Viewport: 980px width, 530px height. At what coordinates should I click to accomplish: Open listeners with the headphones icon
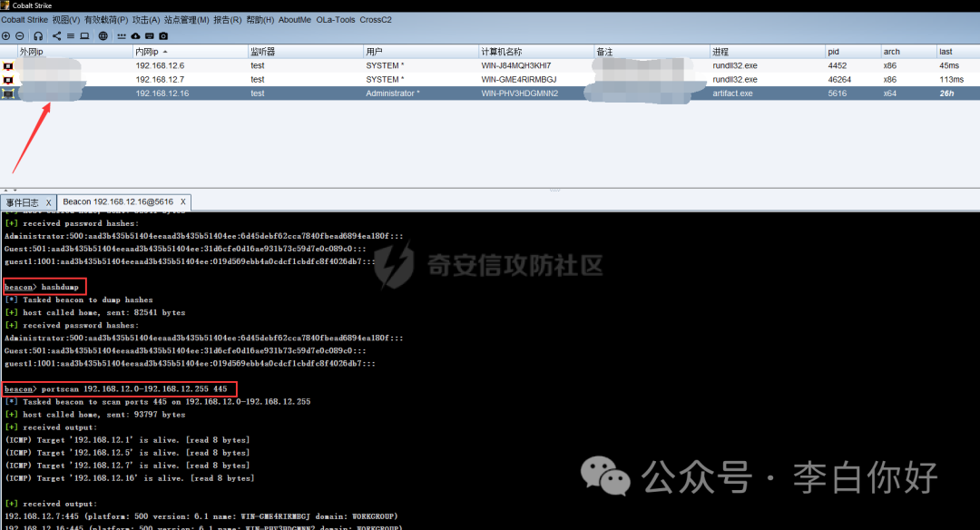tap(38, 36)
